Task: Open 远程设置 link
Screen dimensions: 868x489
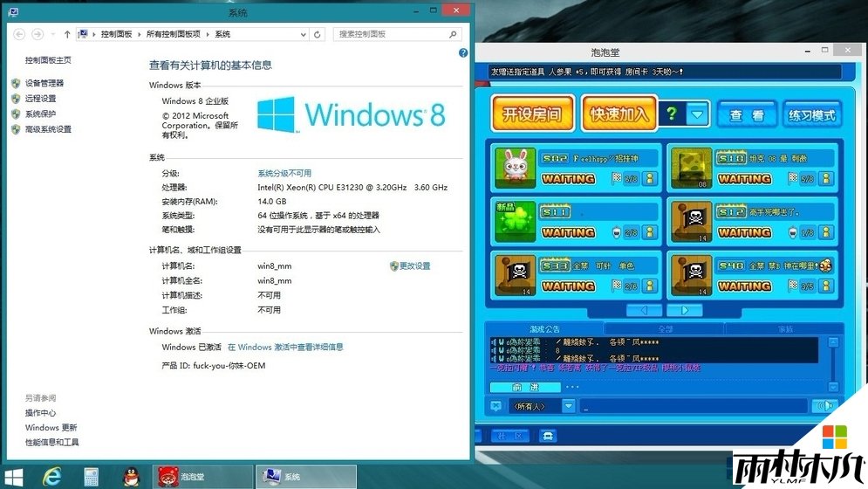Action: pyautogui.click(x=40, y=99)
